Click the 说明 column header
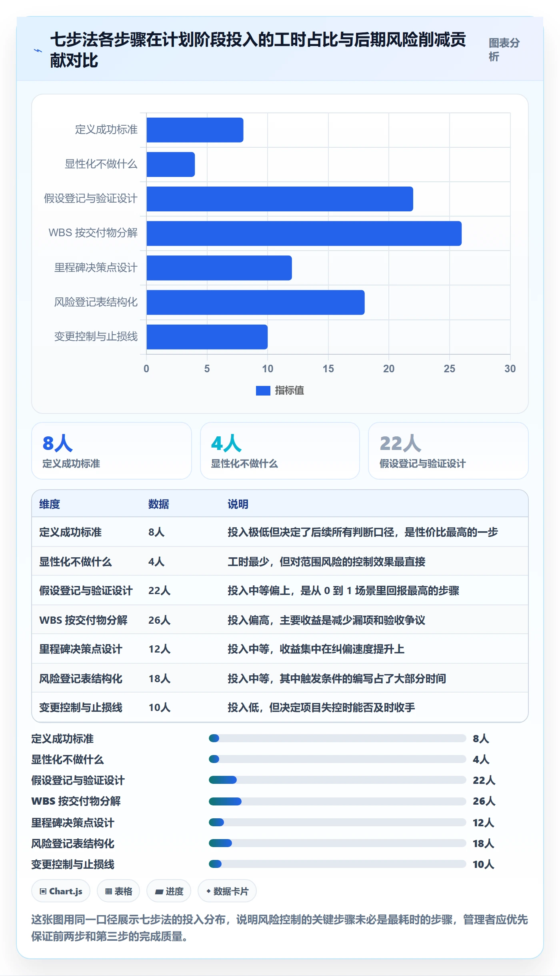 [x=238, y=504]
